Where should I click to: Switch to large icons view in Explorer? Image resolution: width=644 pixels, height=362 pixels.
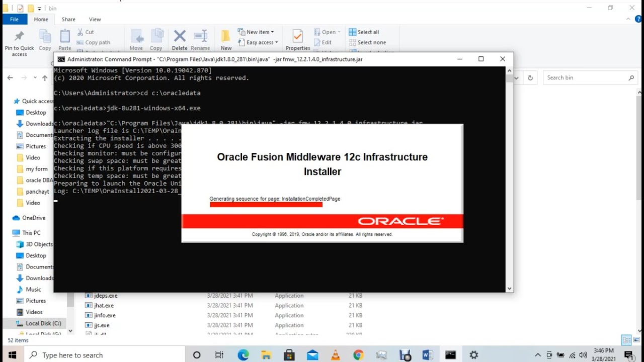pos(636,340)
